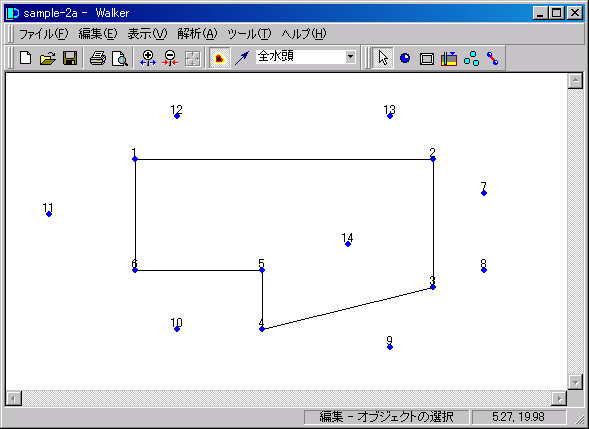
Task: Expand the 全水頭 dropdown list
Action: pyautogui.click(x=350, y=57)
